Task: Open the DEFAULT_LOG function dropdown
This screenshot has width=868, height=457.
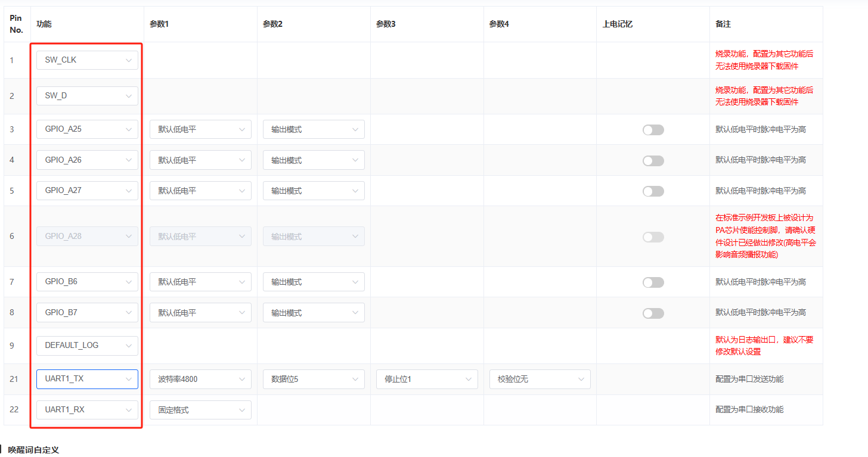Action: click(87, 346)
